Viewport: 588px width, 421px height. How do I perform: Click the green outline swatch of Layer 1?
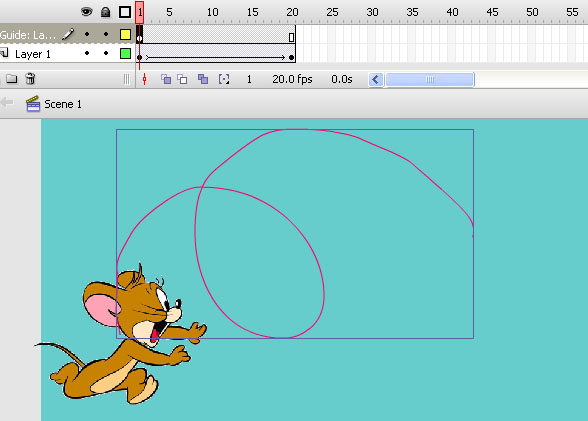click(x=125, y=54)
